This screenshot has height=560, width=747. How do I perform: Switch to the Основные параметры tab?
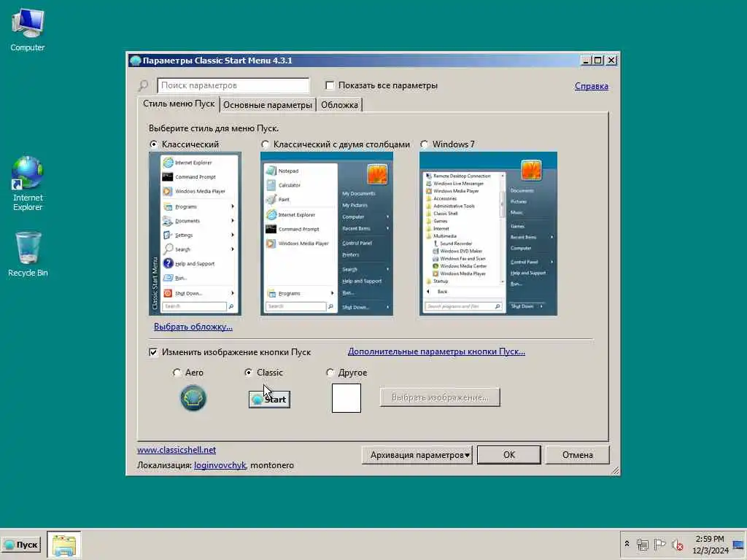[x=267, y=105]
